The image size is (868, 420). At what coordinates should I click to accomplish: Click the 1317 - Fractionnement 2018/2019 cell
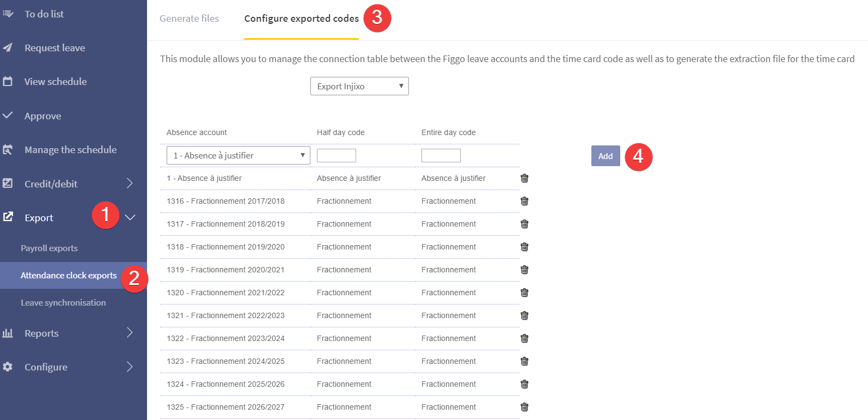tap(225, 224)
